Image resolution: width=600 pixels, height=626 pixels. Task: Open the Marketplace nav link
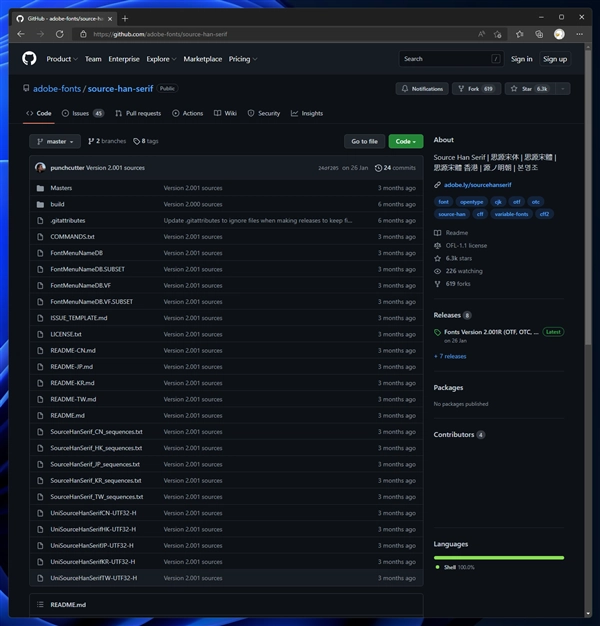click(x=202, y=59)
